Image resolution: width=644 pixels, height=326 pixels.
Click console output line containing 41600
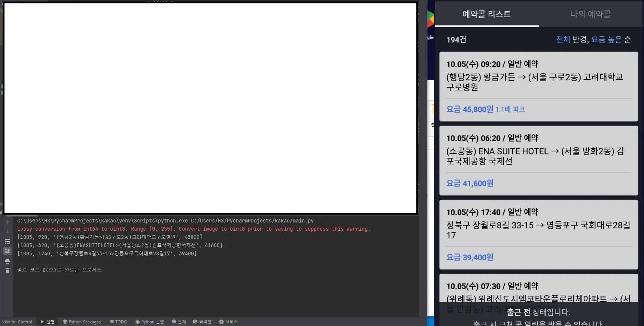(x=120, y=246)
